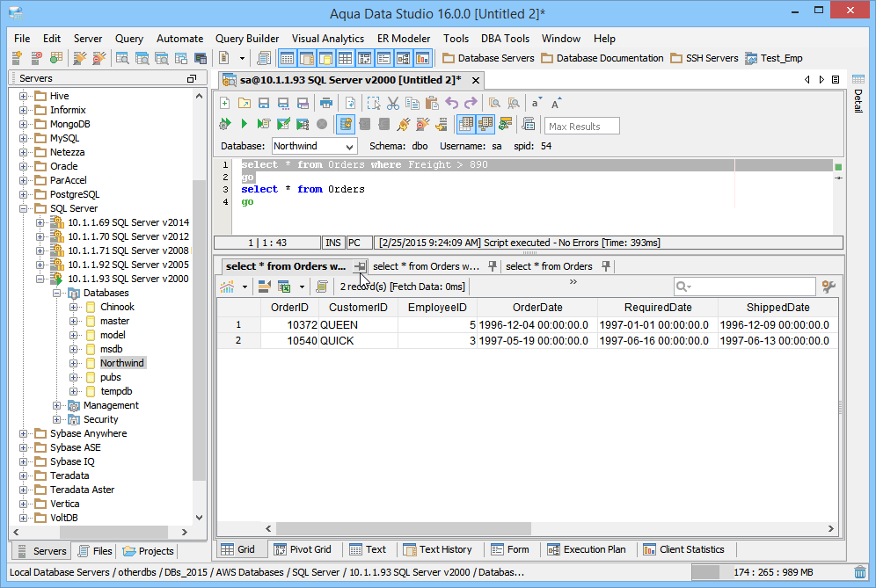Click the Open script folder icon
Image resolution: width=876 pixels, height=588 pixels.
point(245,103)
